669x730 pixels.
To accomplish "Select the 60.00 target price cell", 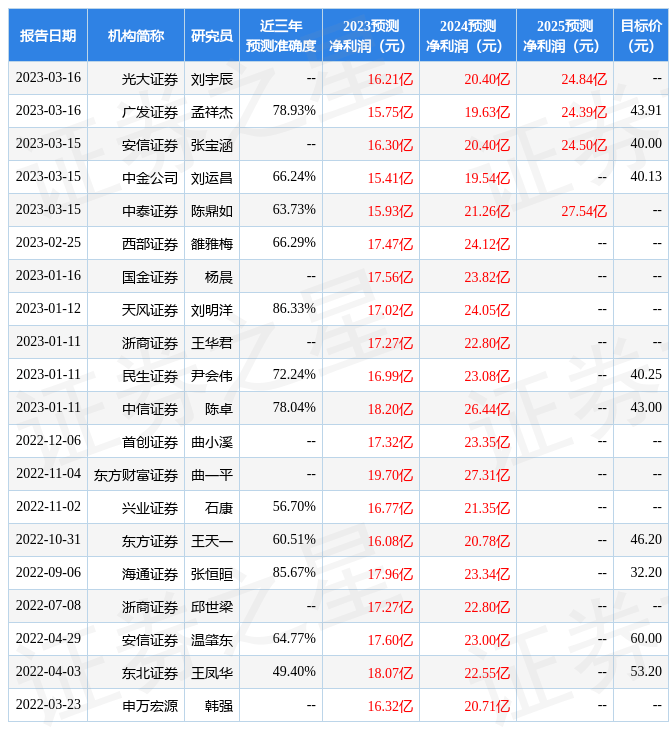I will tap(646, 639).
